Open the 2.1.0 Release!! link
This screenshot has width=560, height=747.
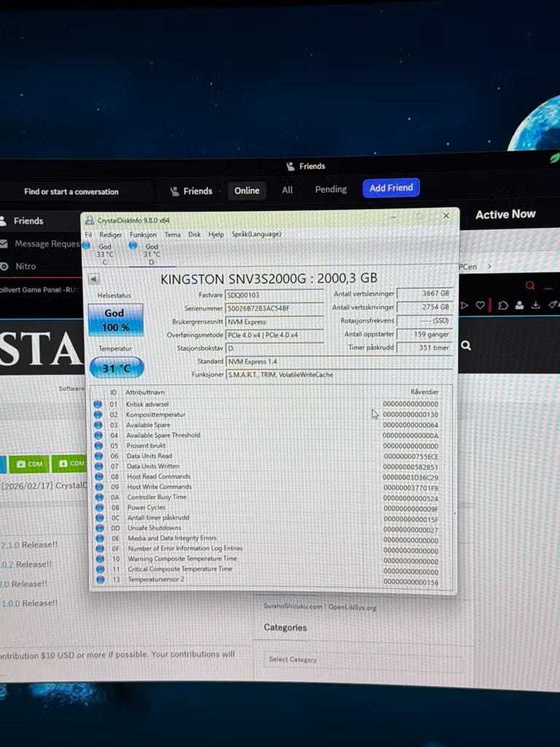coord(28,544)
